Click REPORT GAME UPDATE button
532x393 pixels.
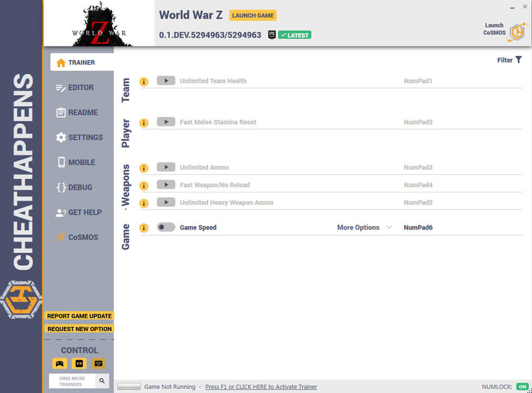[79, 316]
